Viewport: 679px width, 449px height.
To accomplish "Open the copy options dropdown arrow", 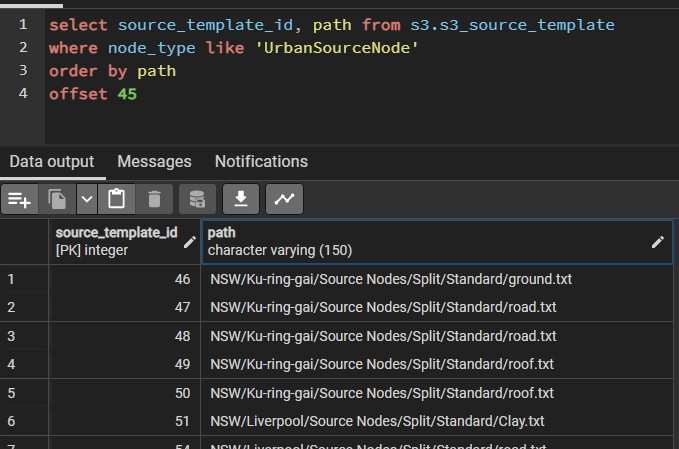I will click(87, 199).
